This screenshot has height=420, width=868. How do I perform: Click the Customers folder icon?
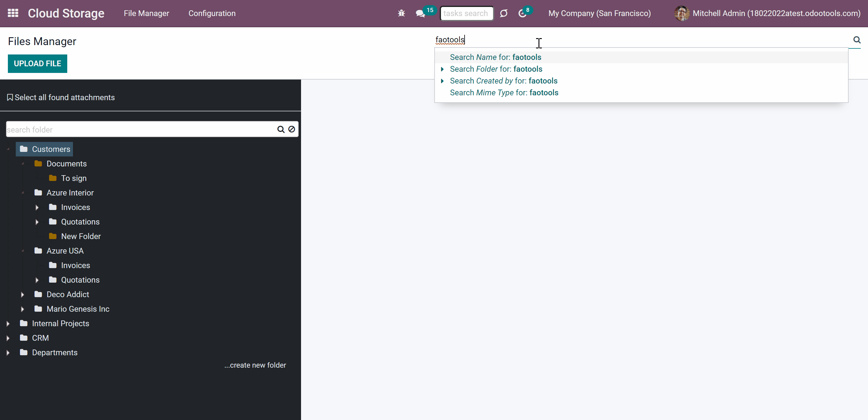click(24, 149)
